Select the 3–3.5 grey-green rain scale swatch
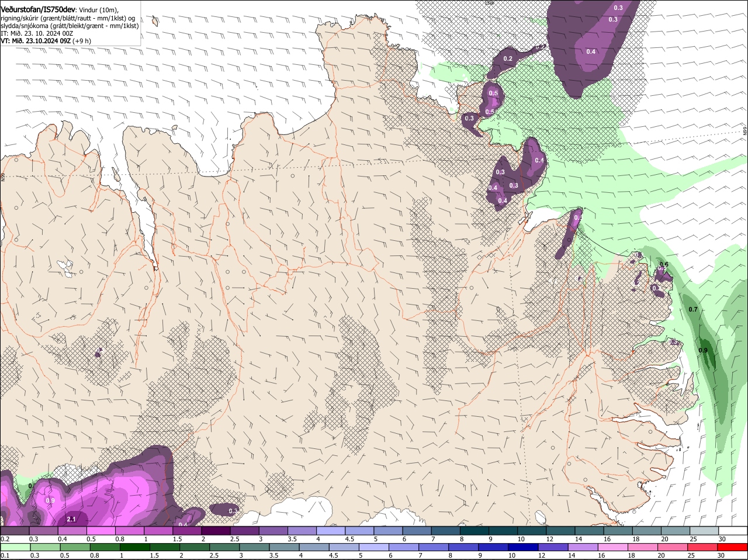 (254, 547)
